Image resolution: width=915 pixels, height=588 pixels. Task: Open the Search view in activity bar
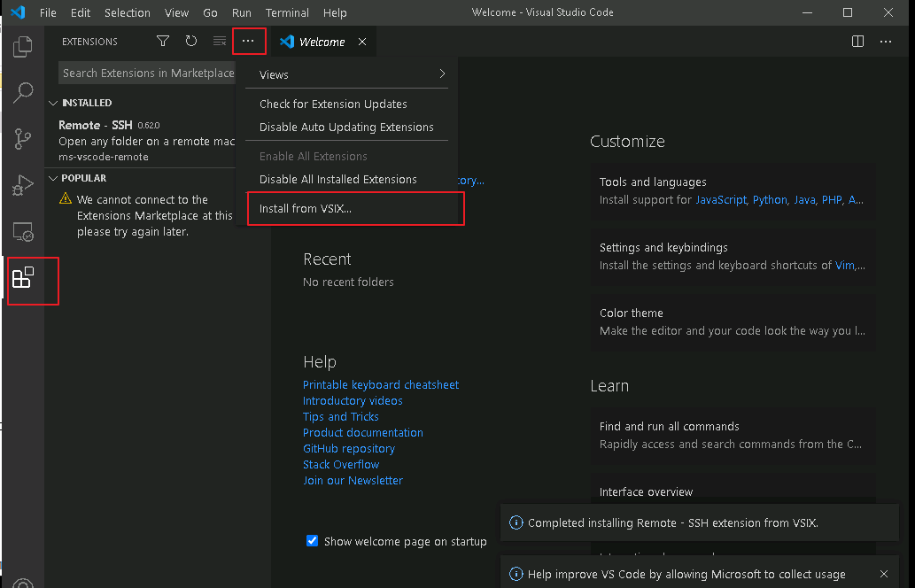pyautogui.click(x=23, y=92)
